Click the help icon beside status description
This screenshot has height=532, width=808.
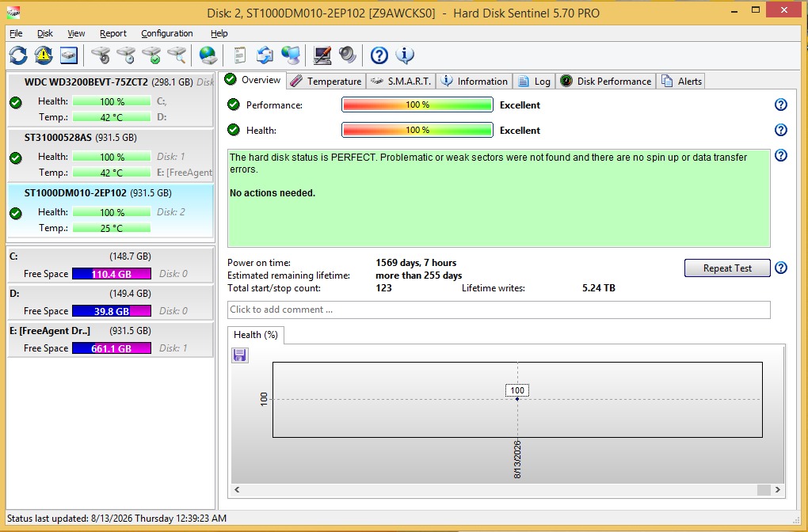[x=781, y=155]
